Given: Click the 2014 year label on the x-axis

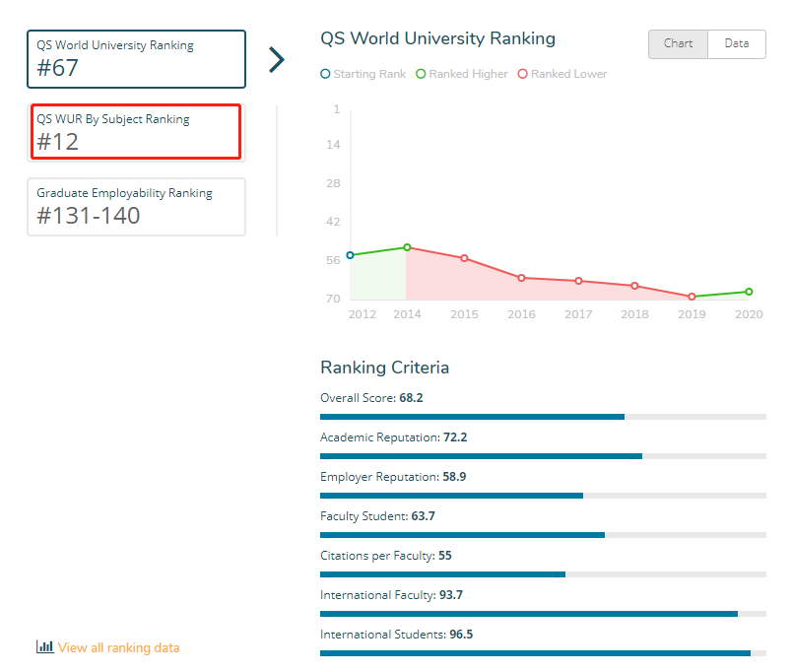Looking at the screenshot, I should coord(407,314).
